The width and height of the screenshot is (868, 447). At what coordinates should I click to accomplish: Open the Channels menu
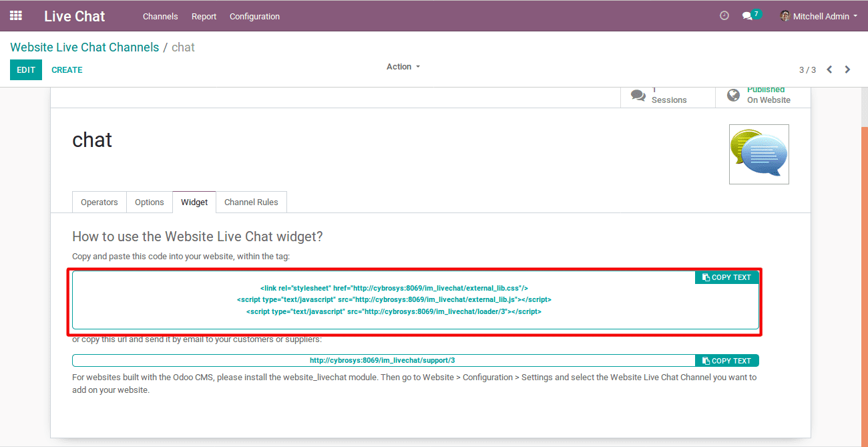click(x=160, y=16)
